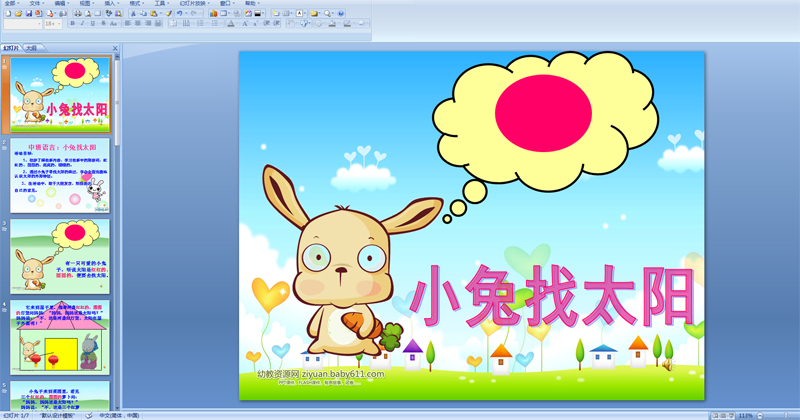Open a file using the folder icon

coord(18,13)
